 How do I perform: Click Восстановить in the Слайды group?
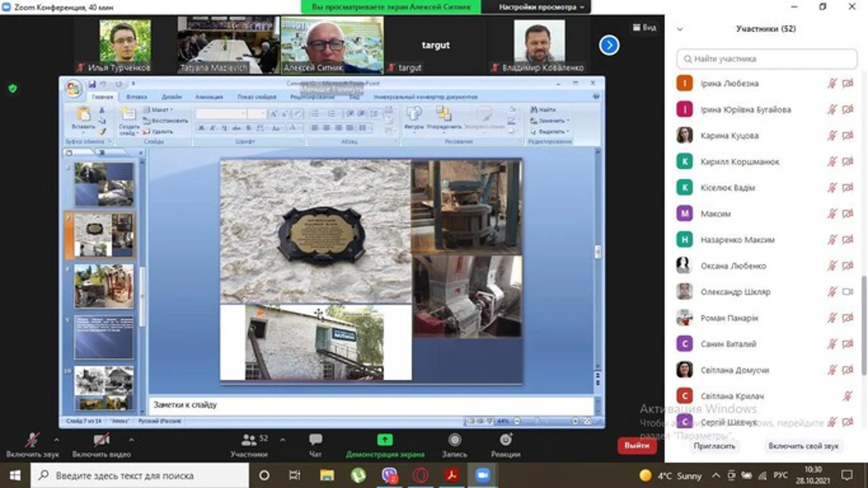point(165,120)
